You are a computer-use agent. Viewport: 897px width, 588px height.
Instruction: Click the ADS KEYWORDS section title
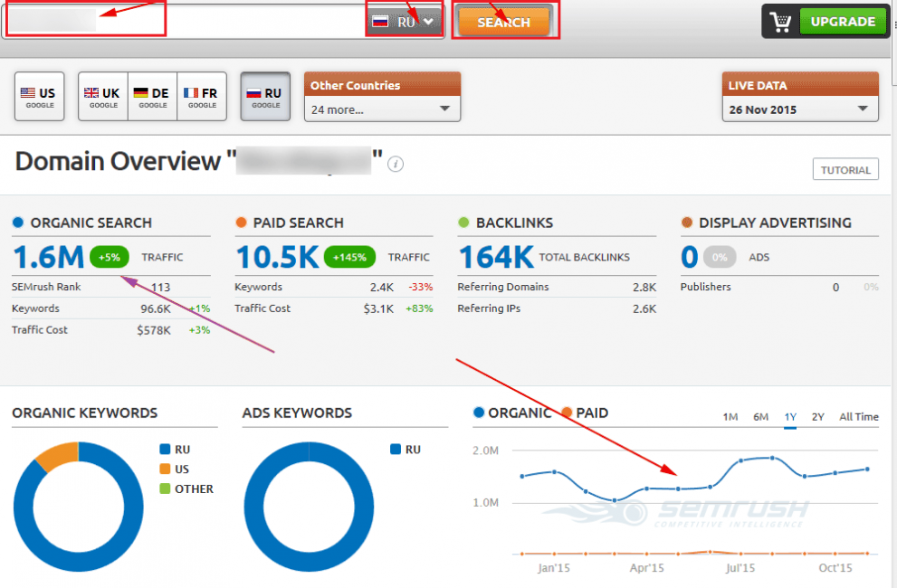[x=297, y=413]
